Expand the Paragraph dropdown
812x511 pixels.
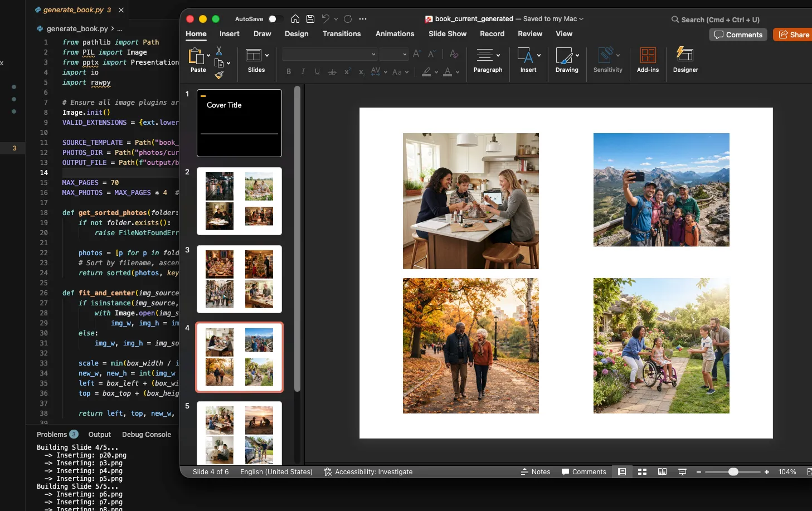tap(498, 55)
